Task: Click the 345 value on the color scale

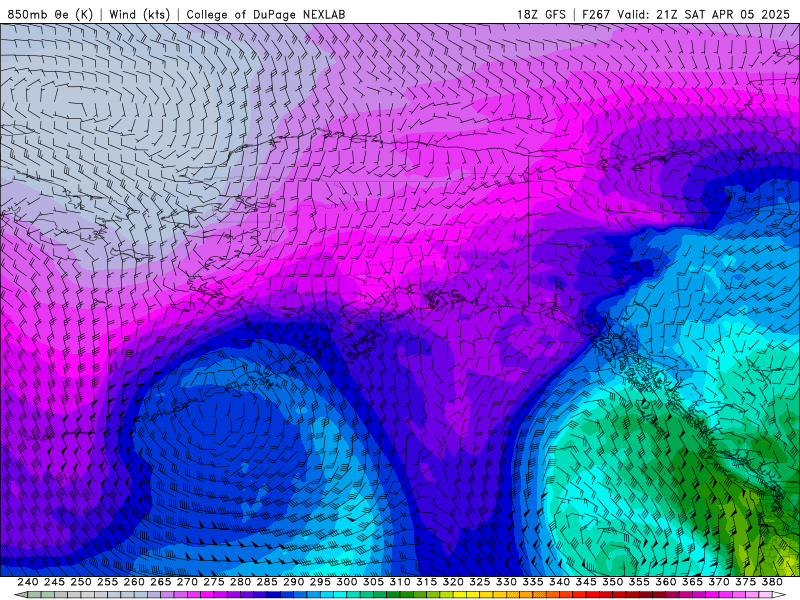Action: coord(586,582)
